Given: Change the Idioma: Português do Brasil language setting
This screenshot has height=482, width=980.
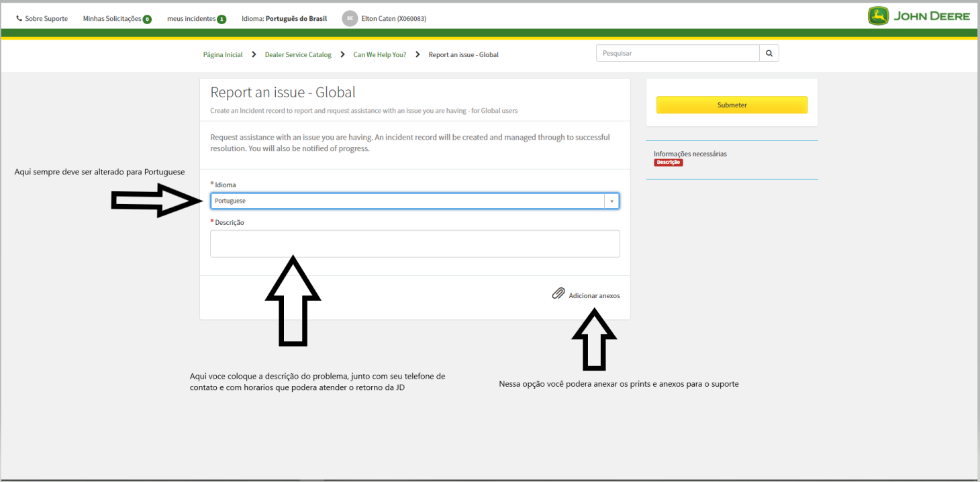Looking at the screenshot, I should [284, 19].
